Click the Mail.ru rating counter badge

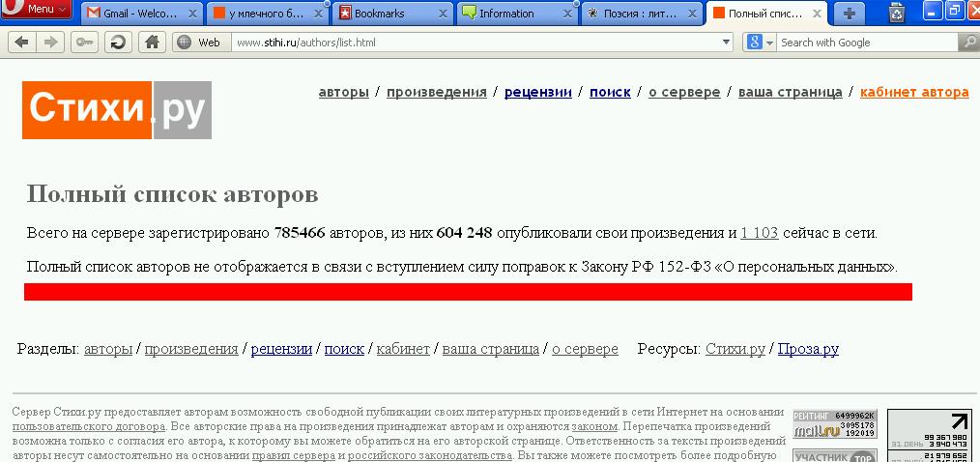click(835, 424)
